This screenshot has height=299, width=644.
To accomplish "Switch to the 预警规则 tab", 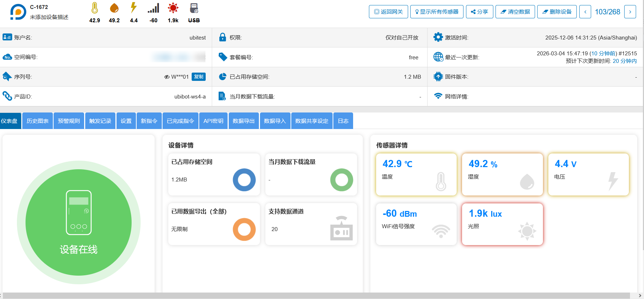I will click(69, 121).
